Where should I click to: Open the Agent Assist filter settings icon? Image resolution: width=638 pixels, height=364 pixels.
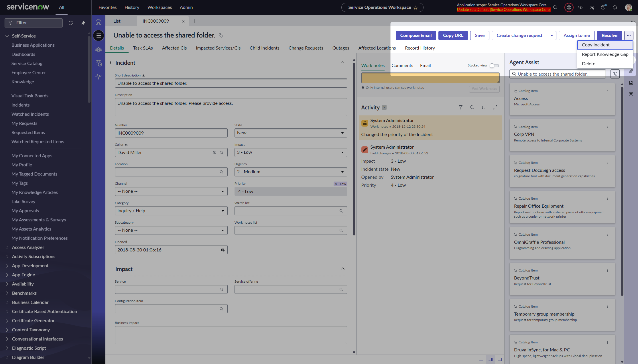pos(615,74)
